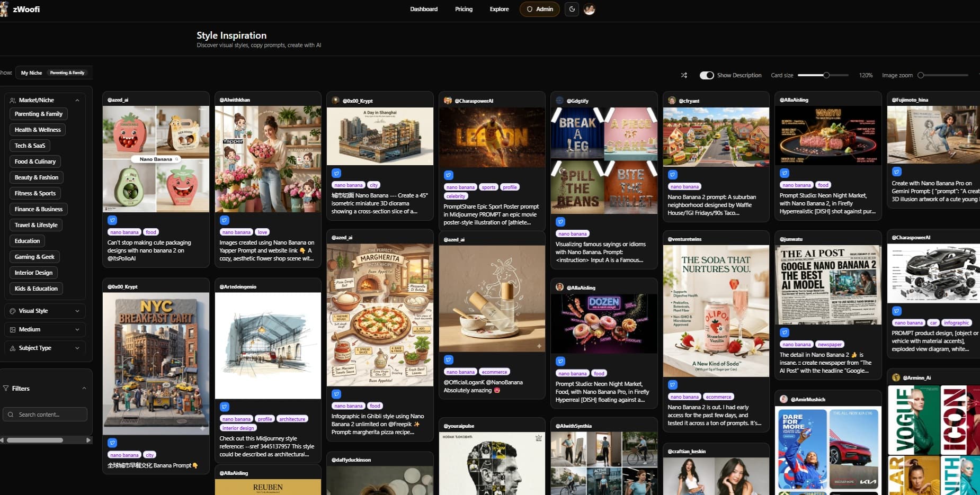Screen dimensions: 980x495
Task: Click the Twitter icon on @Fujimoto_hina card
Action: coord(897,172)
